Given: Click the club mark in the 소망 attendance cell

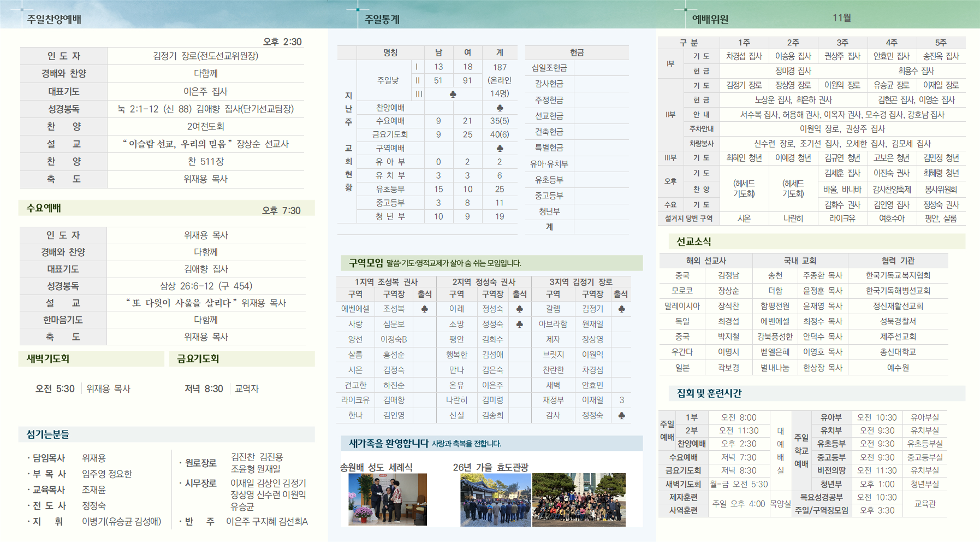Looking at the screenshot, I should point(519,325).
